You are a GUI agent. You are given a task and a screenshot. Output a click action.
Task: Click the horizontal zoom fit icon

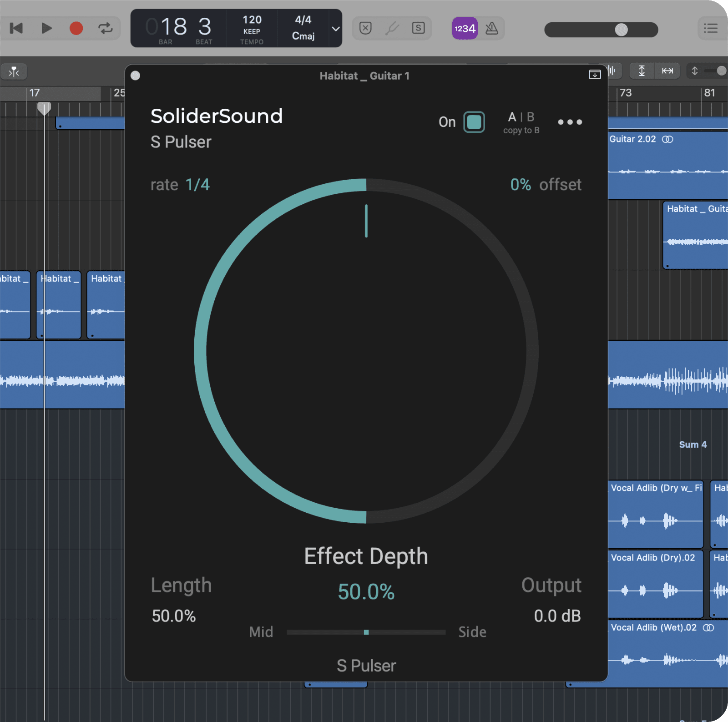click(667, 71)
